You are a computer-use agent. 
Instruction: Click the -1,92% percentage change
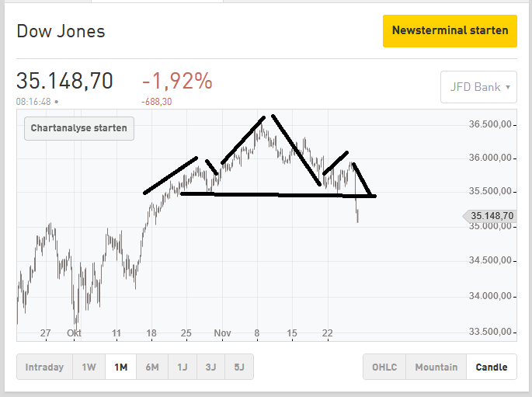click(177, 81)
